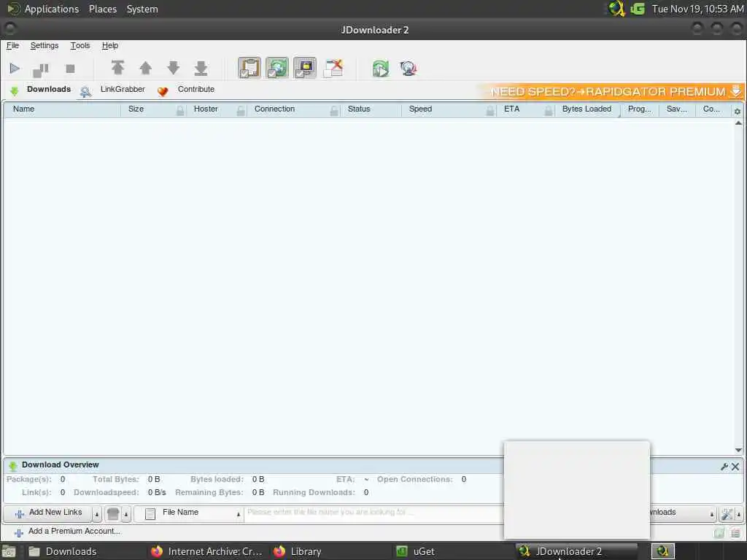Open the Contribute tab
This screenshot has height=560, width=747.
186,90
